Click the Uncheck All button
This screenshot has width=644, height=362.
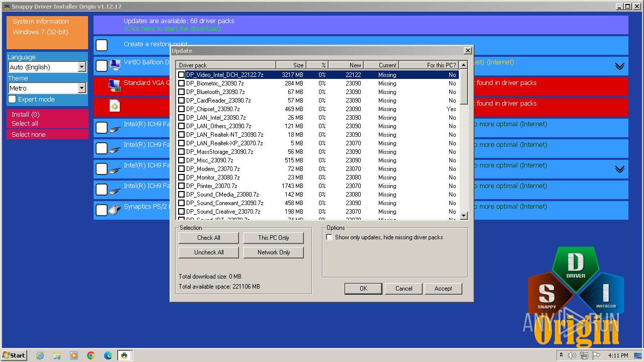pos(208,252)
